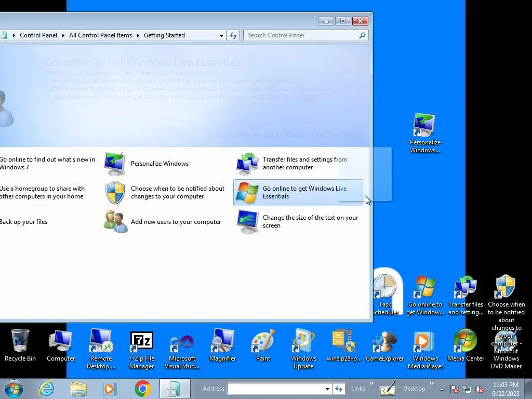
Task: Open address bar history dropdown in Control Panel
Action: (x=221, y=36)
